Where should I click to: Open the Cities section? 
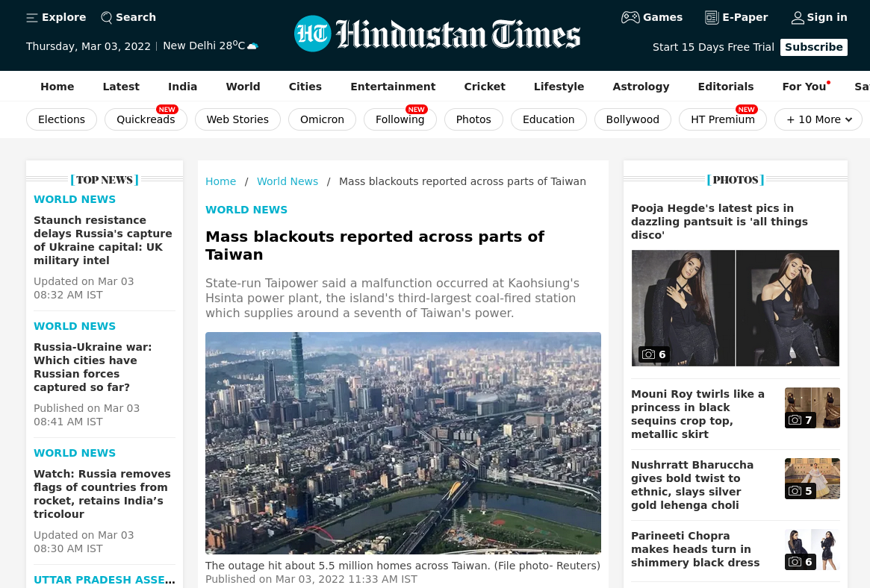(305, 87)
